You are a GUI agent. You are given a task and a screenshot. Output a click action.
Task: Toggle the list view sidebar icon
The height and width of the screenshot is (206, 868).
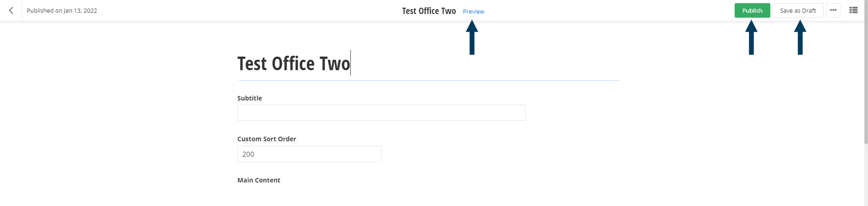click(x=854, y=10)
